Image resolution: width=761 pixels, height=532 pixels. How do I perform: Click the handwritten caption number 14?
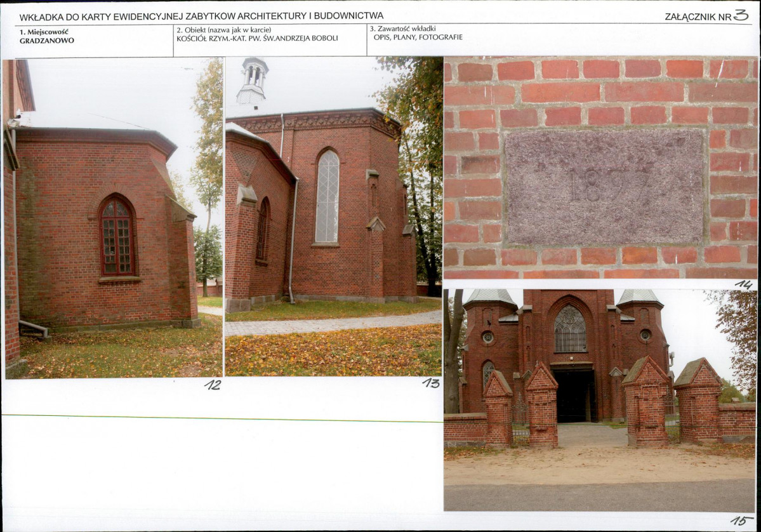point(743,285)
